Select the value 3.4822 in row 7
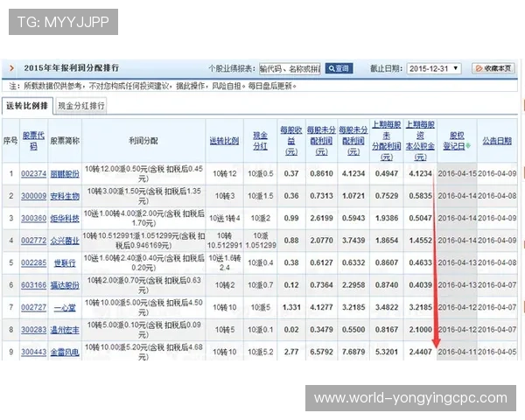 387,307
